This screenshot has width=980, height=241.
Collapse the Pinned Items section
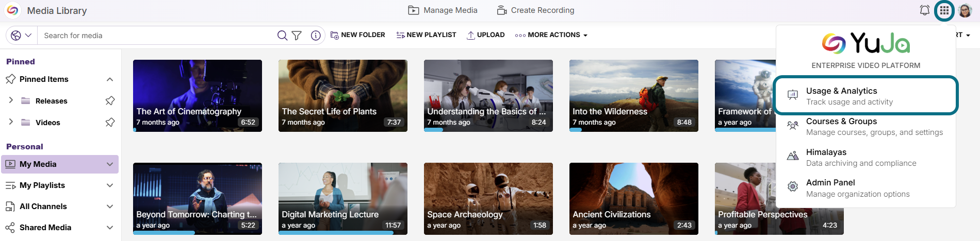coord(110,79)
